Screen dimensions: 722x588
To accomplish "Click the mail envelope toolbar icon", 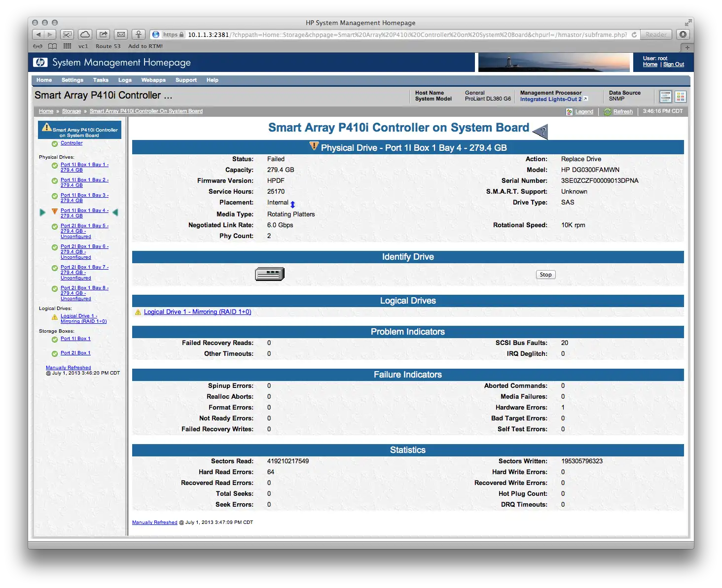I will (x=121, y=35).
